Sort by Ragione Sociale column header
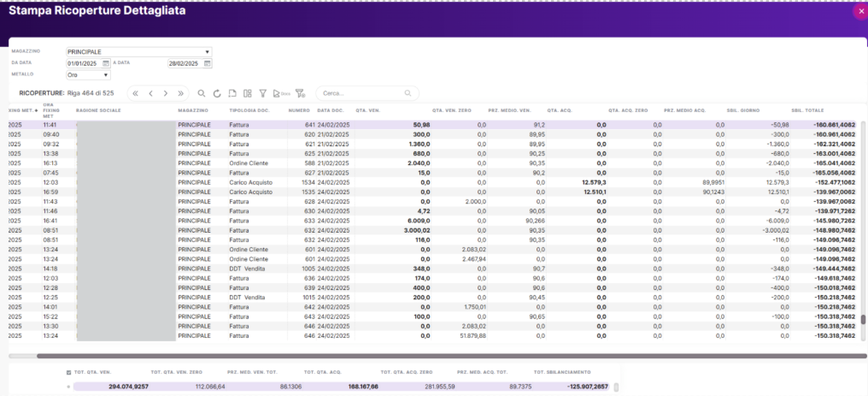Viewport: 868px width, 396px height. [98, 111]
